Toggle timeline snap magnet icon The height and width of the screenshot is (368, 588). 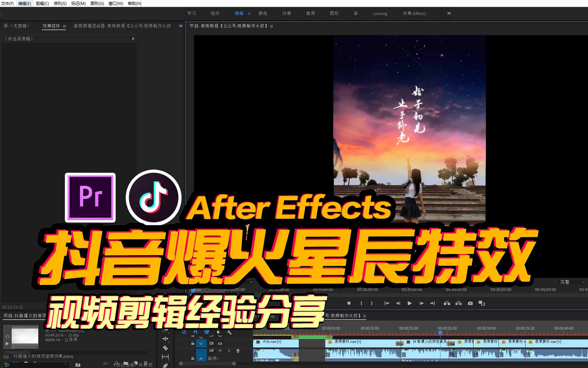point(195,332)
